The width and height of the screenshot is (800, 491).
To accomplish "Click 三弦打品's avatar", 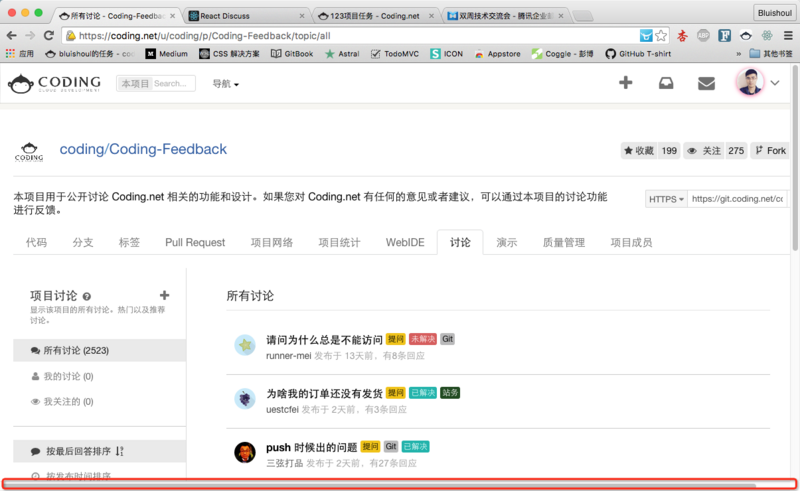I will pyautogui.click(x=245, y=452).
